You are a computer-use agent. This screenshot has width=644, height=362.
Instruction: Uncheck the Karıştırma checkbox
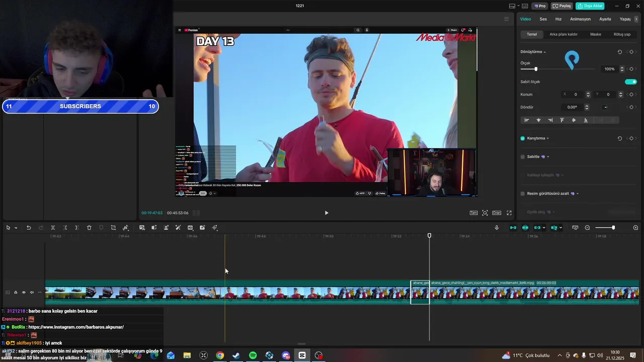pos(523,138)
